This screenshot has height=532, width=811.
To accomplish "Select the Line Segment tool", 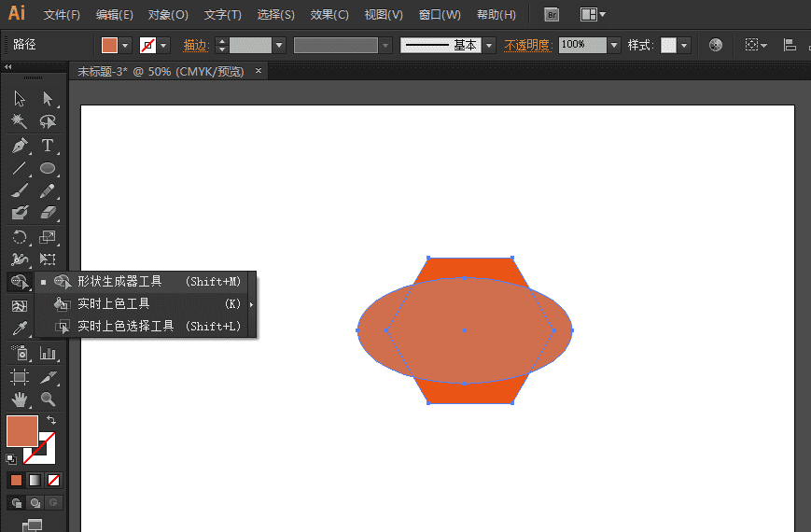I will (x=20, y=168).
